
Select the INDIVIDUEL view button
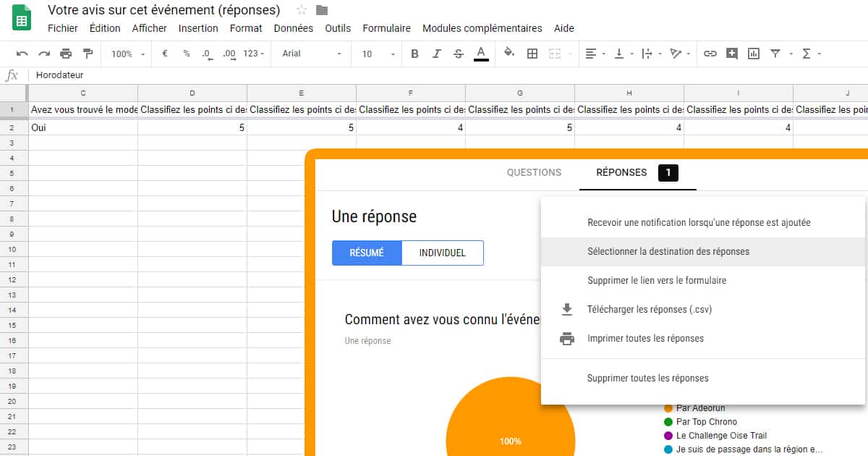[x=443, y=253]
